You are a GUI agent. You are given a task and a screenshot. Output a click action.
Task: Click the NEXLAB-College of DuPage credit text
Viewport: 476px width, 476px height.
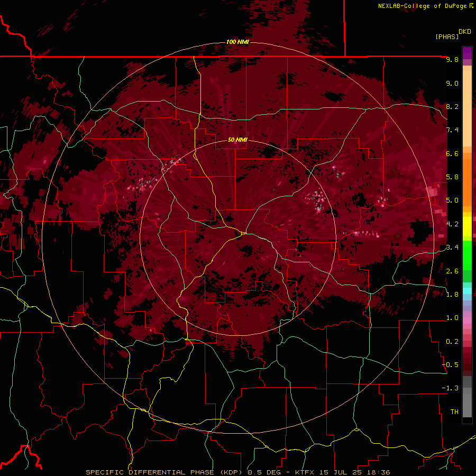pyautogui.click(x=422, y=6)
